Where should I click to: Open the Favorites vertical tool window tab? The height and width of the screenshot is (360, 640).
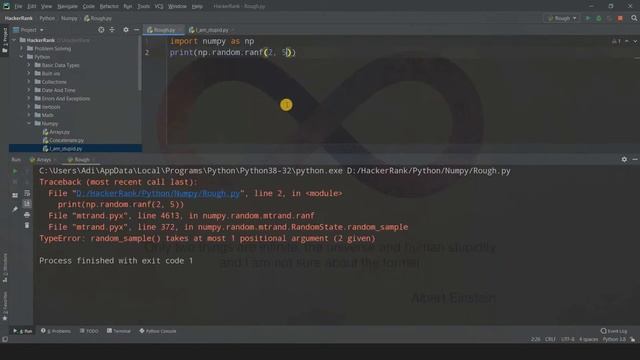pos(4,306)
